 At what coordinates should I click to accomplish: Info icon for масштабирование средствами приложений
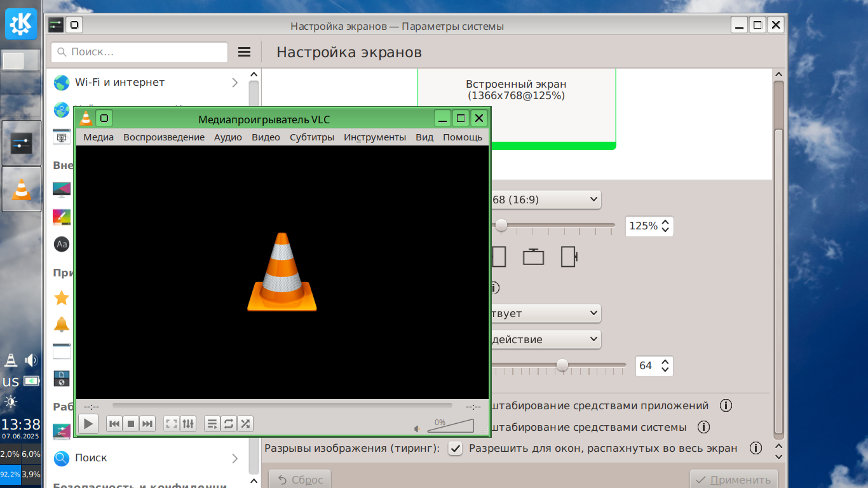click(726, 405)
